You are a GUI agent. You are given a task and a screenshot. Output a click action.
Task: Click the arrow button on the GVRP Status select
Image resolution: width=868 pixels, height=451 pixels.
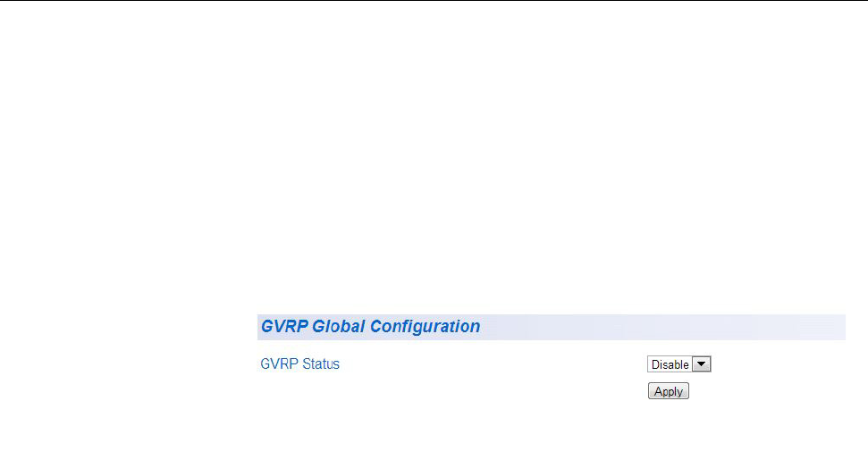click(x=702, y=364)
